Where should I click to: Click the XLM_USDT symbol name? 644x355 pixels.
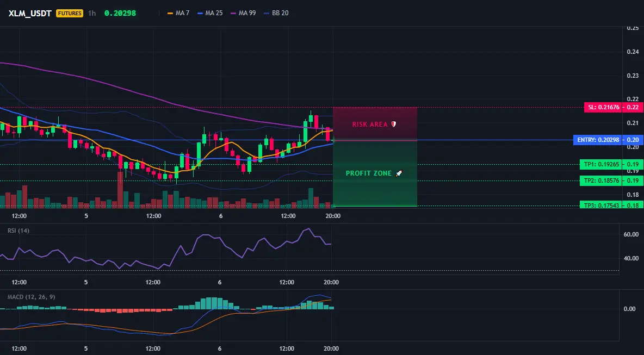[x=30, y=13]
